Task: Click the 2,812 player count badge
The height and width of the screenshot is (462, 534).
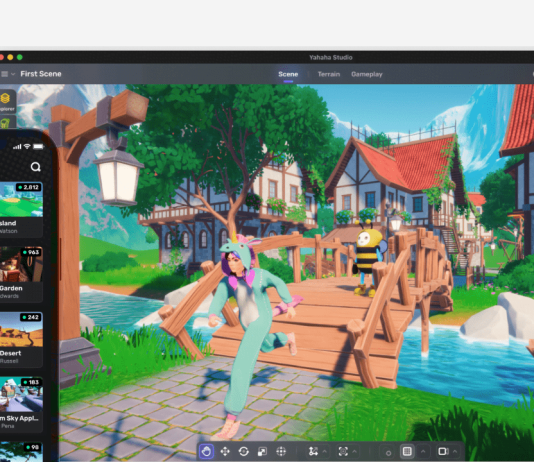Action: pyautogui.click(x=29, y=187)
